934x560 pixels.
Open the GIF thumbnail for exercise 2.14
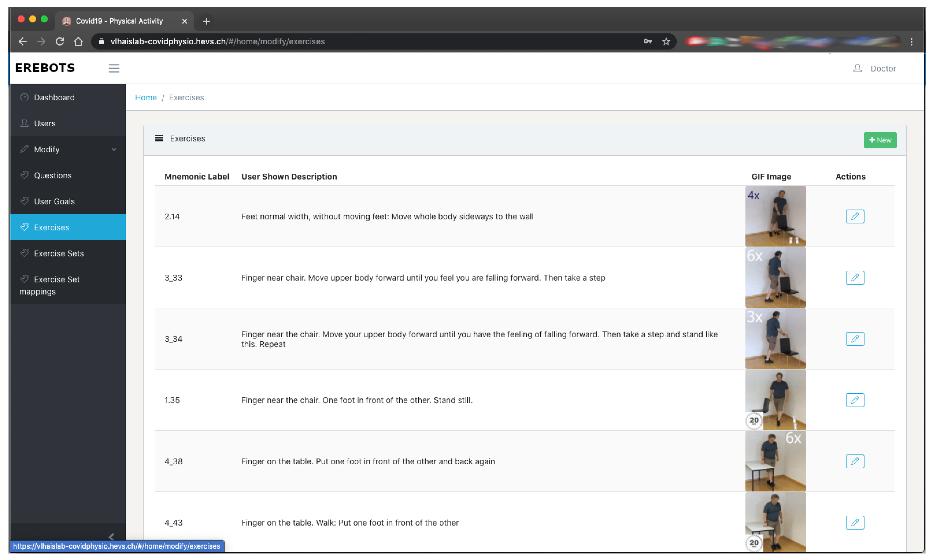pyautogui.click(x=775, y=216)
